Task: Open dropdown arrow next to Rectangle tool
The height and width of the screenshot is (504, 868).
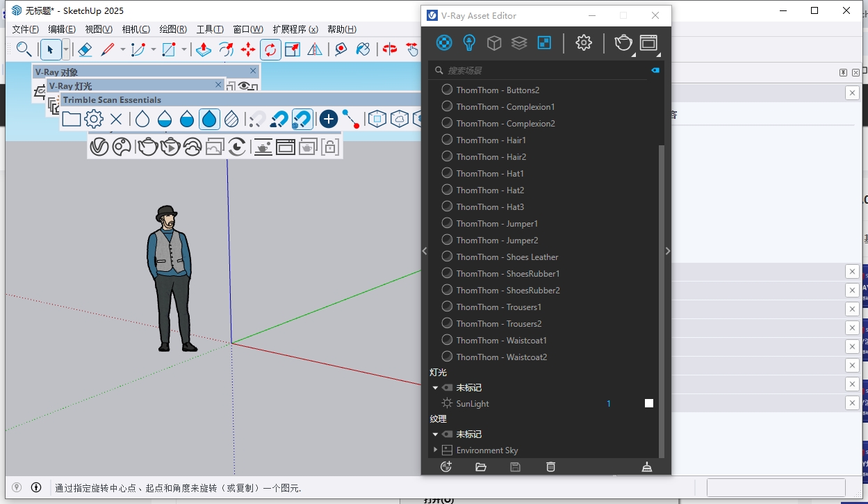Action: [x=184, y=49]
